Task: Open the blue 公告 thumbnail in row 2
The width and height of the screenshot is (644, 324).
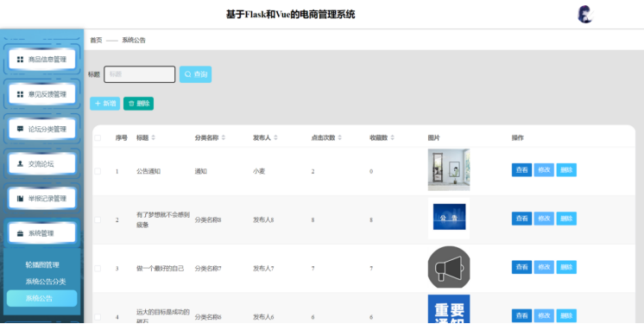Action: pos(449,219)
